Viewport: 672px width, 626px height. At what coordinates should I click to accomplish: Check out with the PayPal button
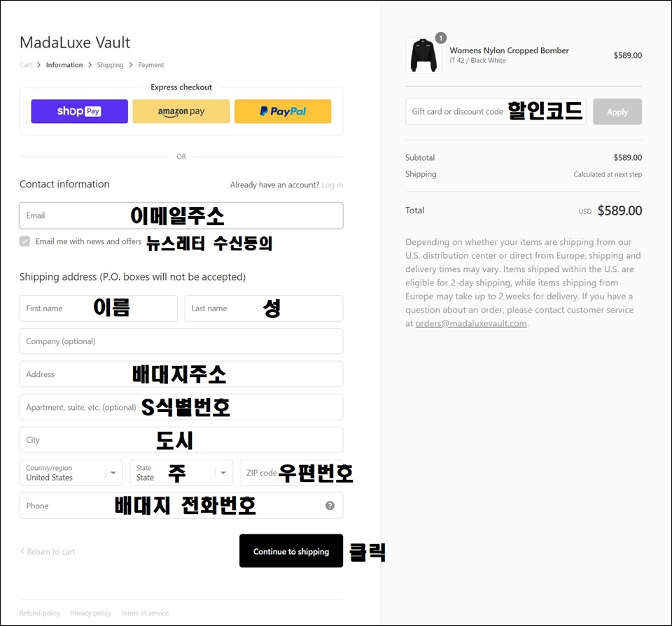(283, 111)
